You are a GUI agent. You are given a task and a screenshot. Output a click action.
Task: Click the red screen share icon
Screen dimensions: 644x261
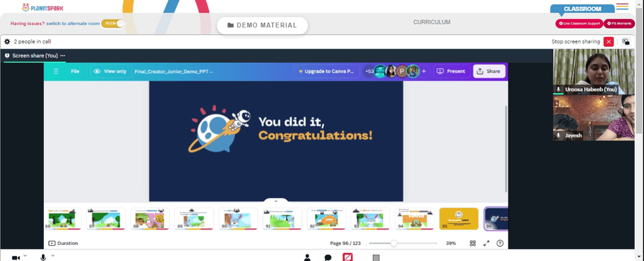tap(348, 257)
